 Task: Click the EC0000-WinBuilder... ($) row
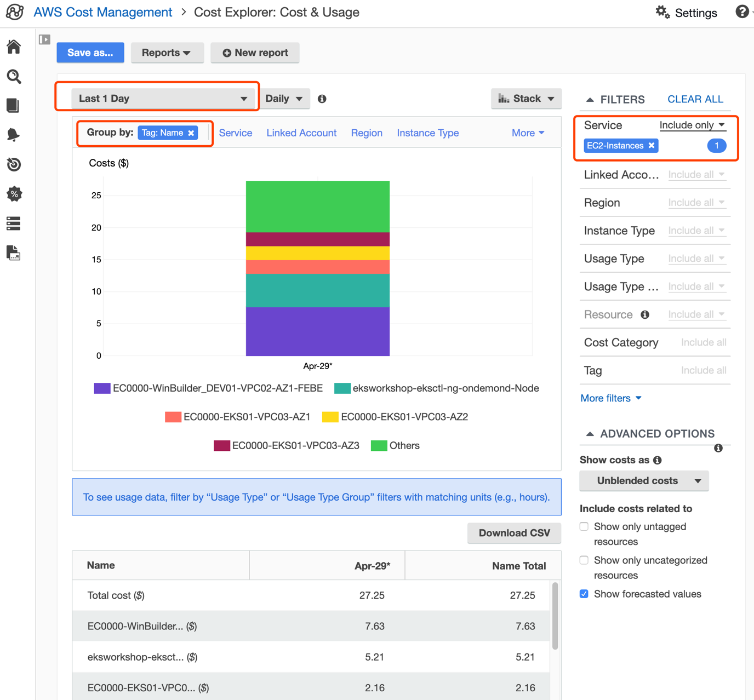(x=311, y=626)
